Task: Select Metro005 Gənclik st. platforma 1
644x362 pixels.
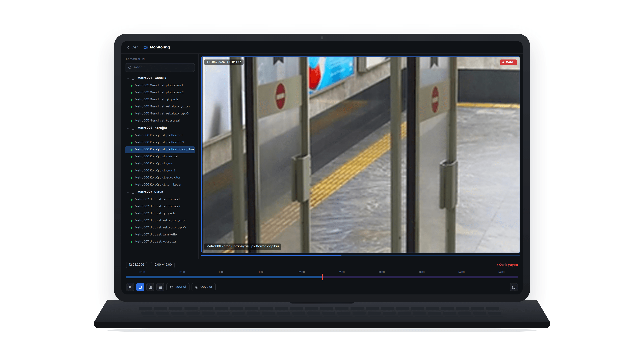Action: [160, 85]
